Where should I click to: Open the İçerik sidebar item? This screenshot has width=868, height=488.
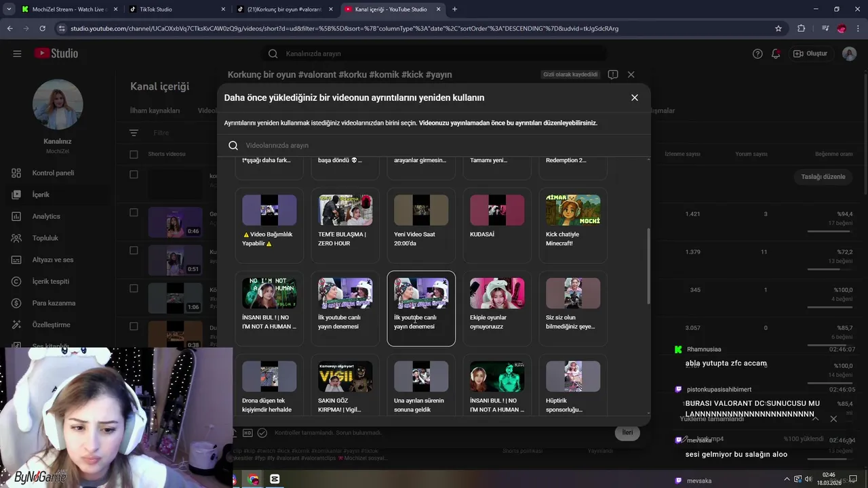(57, 195)
